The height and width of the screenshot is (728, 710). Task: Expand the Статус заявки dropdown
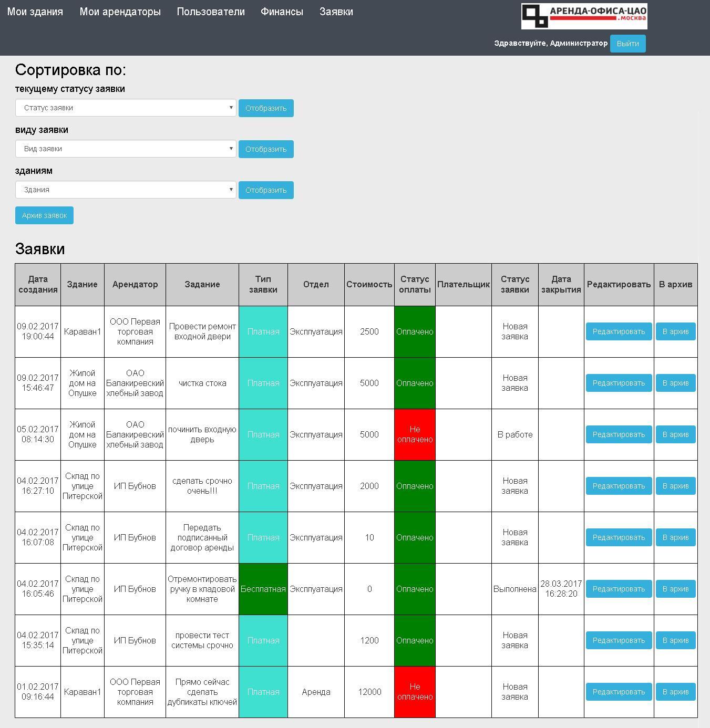coord(126,108)
